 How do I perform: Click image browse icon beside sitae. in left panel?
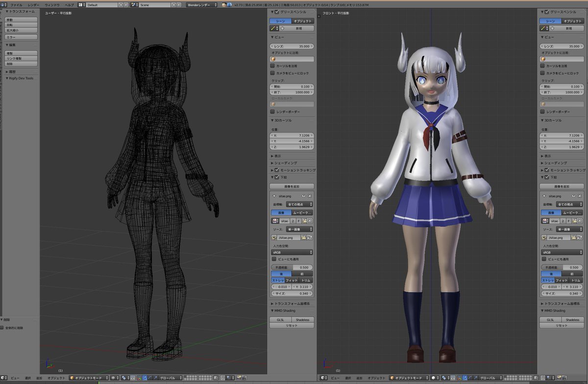coord(275,221)
